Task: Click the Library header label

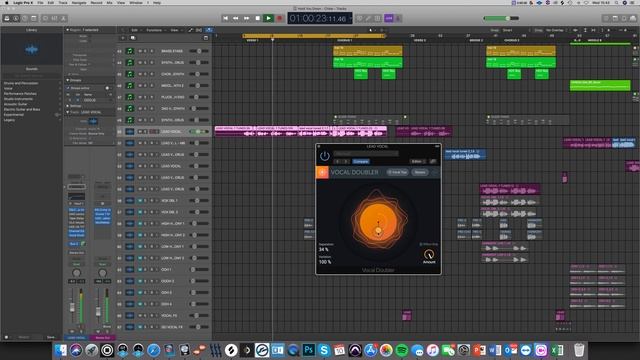Action: tap(32, 30)
